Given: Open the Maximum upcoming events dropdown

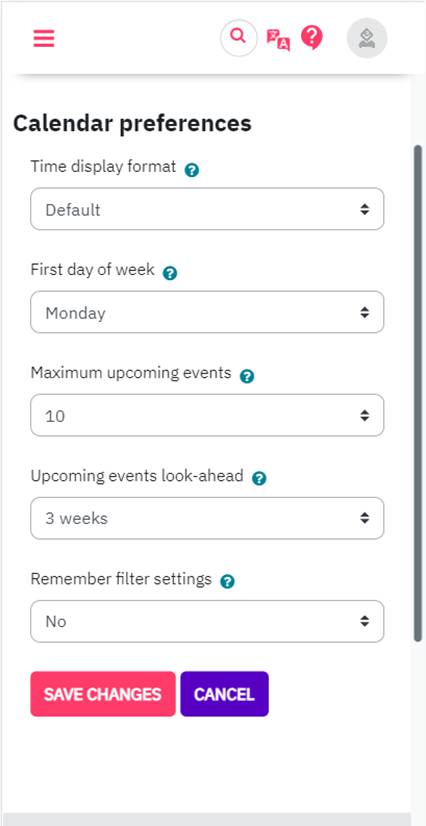Looking at the screenshot, I should tap(207, 415).
